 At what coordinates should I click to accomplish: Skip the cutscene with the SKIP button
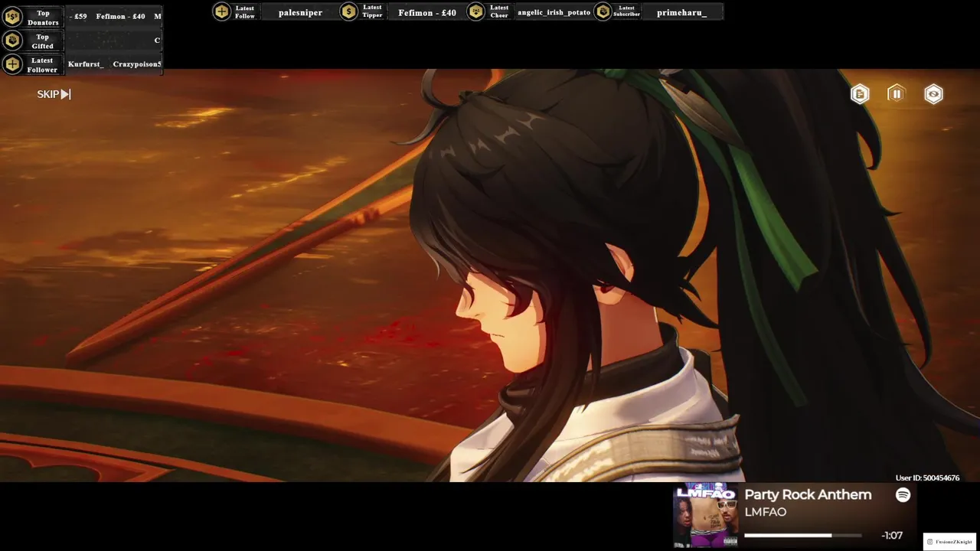click(54, 94)
